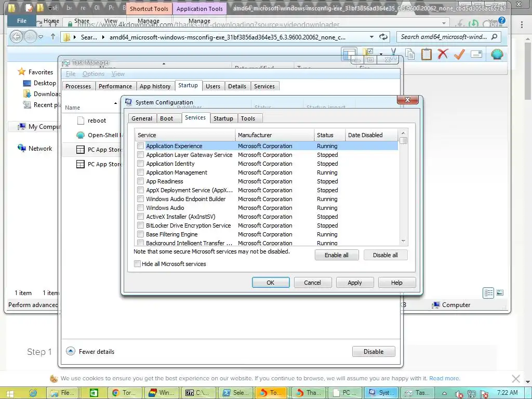Open the network tray icon
532x399 pixels.
click(471, 394)
